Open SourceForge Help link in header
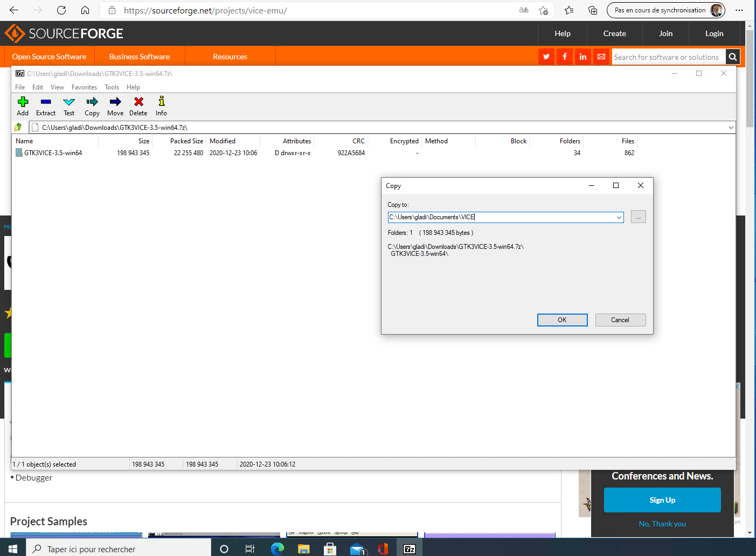 [x=563, y=33]
